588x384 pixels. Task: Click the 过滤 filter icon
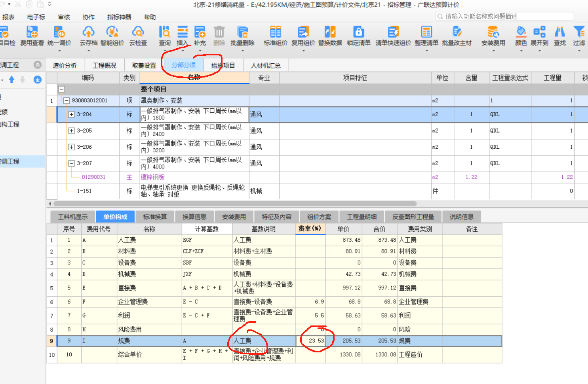579,36
